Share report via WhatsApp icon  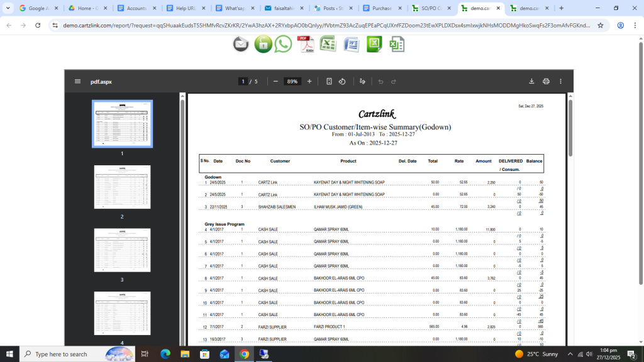(284, 44)
